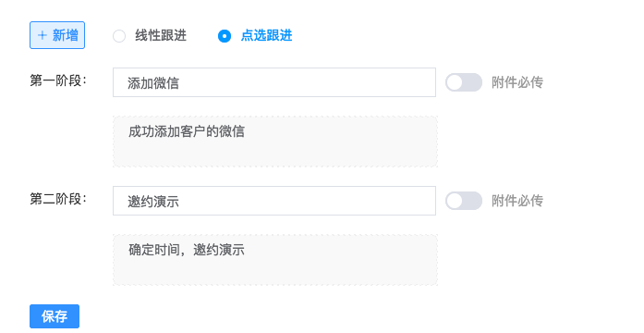This screenshot has height=333, width=644.
Task: Enable 附件必传 switch for 第一阶段
Action: 464,82
